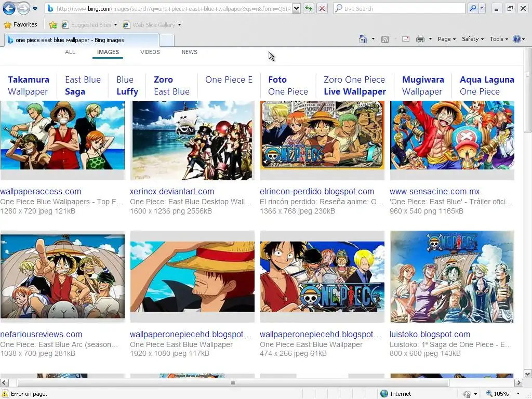This screenshot has height=399, width=532.
Task: Open the sensacine.com.mx Chopper image thumbnail
Action: 453,135
